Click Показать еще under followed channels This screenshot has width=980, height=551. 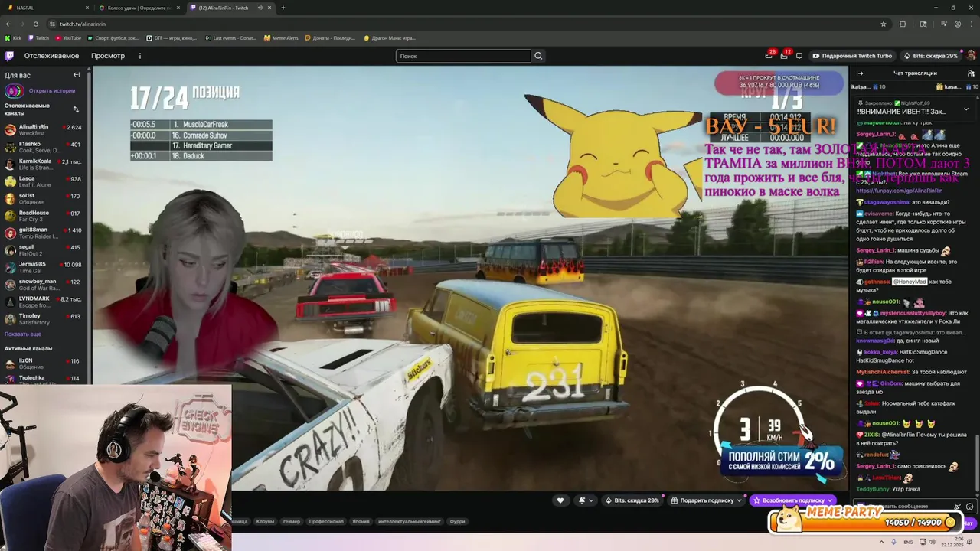pos(23,334)
